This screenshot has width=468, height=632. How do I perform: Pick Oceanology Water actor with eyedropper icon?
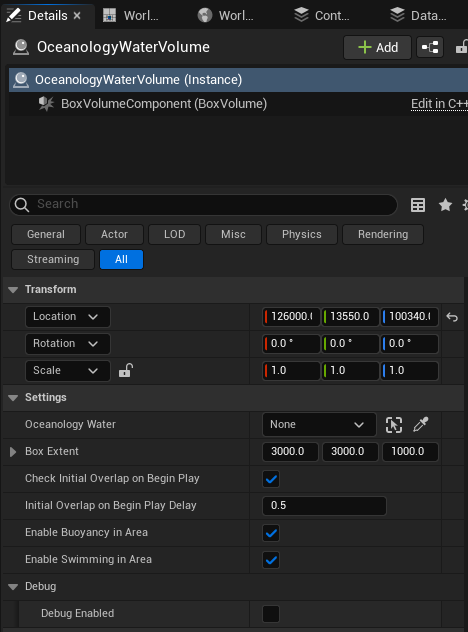coord(420,425)
